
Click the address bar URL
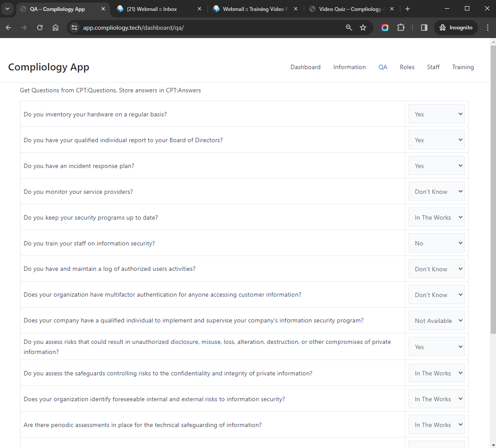pyautogui.click(x=133, y=28)
